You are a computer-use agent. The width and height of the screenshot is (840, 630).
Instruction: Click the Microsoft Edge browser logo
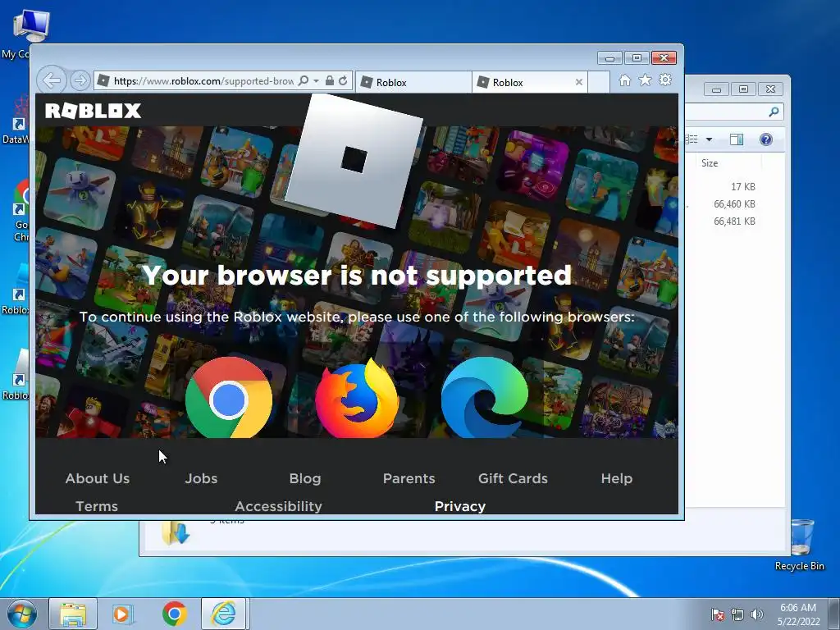(x=485, y=398)
